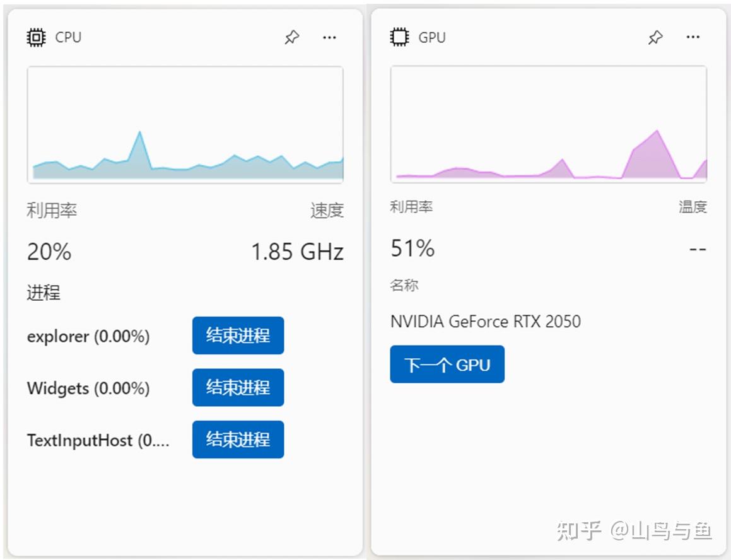Click the 51% GPU utilization value
The width and height of the screenshot is (731, 560).
pyautogui.click(x=412, y=248)
